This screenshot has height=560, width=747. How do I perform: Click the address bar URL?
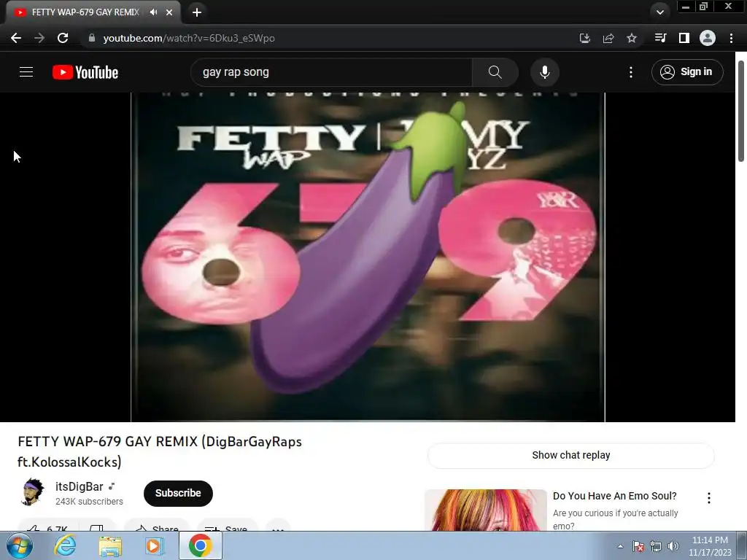pos(189,38)
